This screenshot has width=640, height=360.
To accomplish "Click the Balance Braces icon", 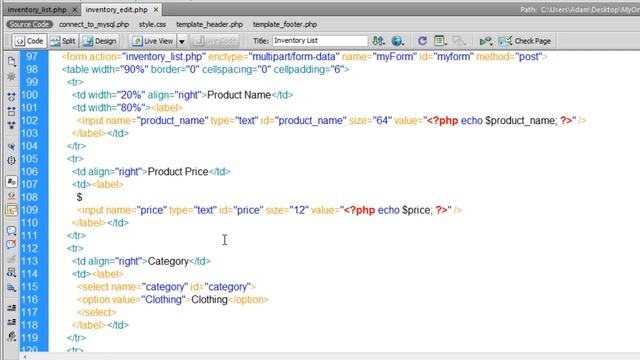I will [x=11, y=160].
